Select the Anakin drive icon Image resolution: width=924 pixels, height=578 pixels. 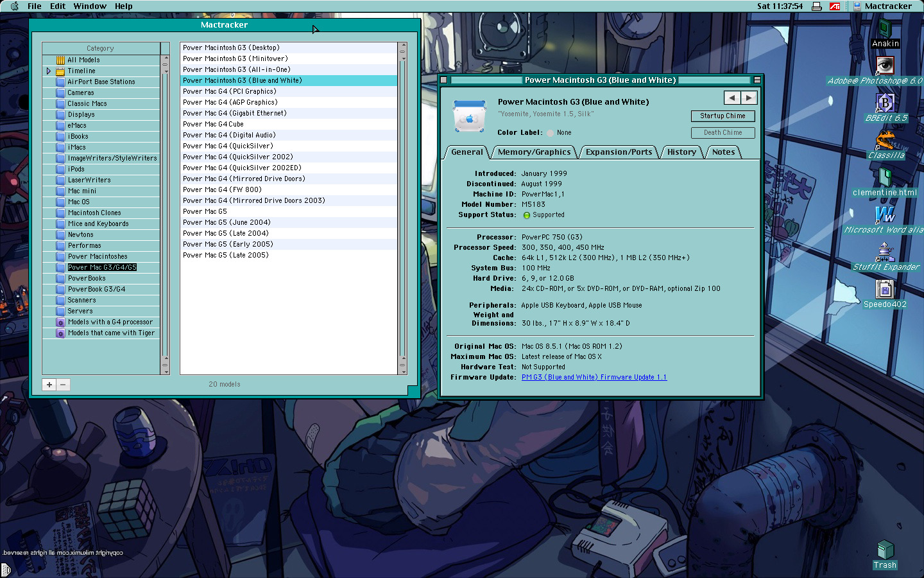[x=885, y=29]
